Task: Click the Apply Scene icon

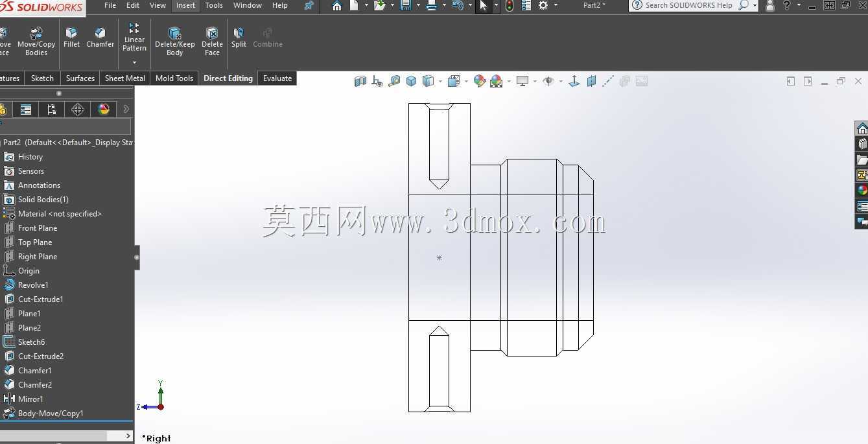Action: (x=497, y=81)
